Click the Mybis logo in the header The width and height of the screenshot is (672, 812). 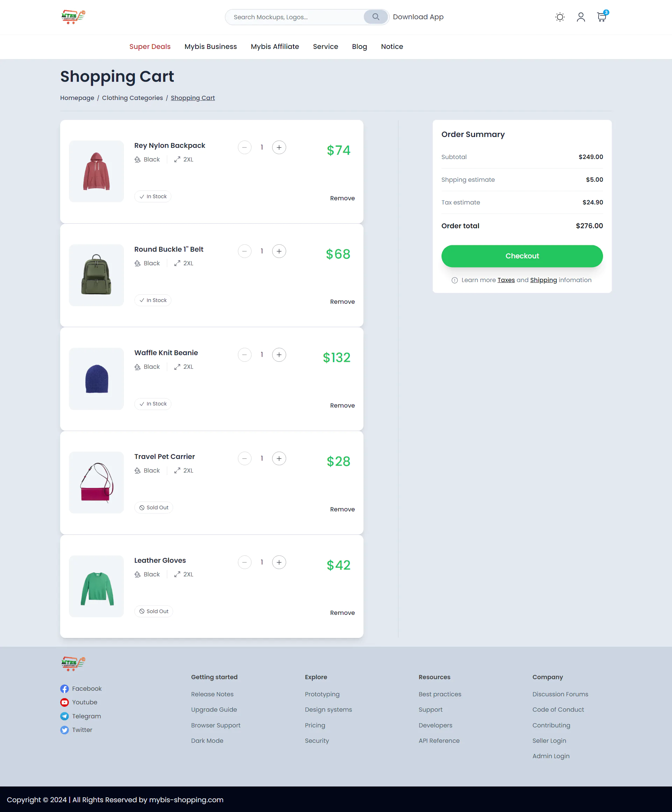[x=73, y=17]
